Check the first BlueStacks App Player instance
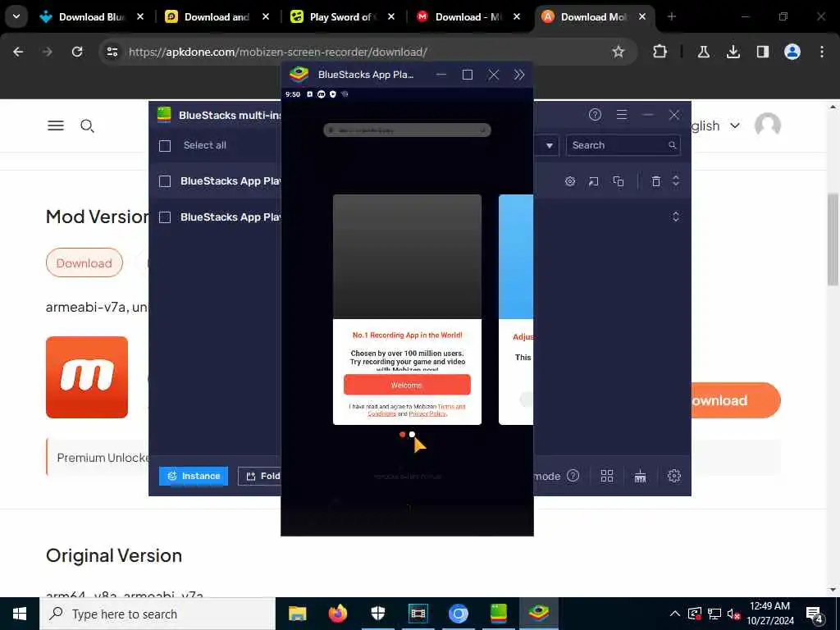This screenshot has width=840, height=630. 165,181
